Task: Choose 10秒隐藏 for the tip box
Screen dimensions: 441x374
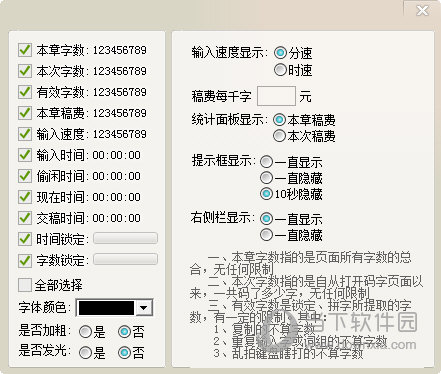Action: tap(266, 194)
